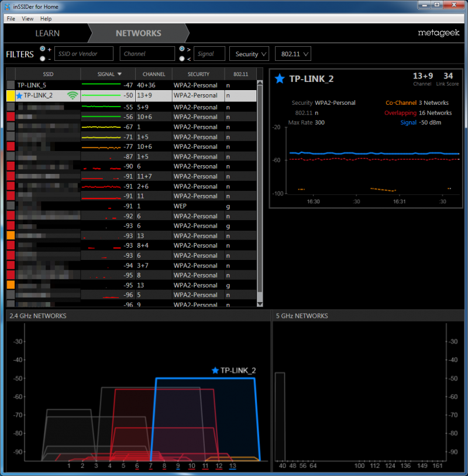This screenshot has width=468, height=476.
Task: Click the Overlapping 16 Networks label
Action: [x=418, y=113]
